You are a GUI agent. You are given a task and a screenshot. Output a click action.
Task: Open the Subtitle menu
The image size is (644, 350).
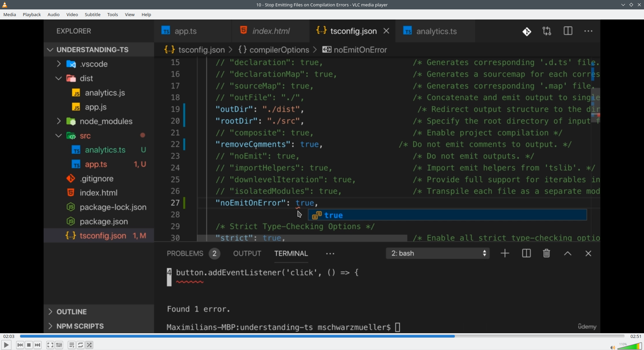(93, 15)
